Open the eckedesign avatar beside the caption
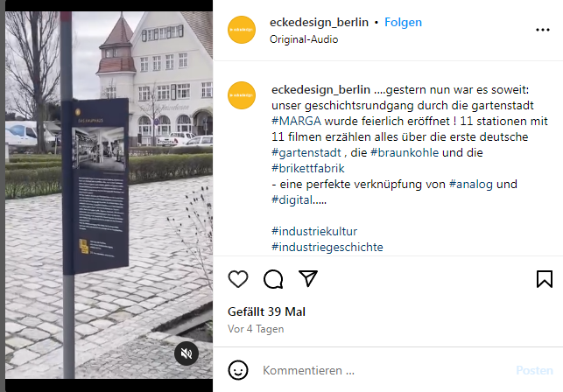This screenshot has height=392, width=563. [242, 95]
